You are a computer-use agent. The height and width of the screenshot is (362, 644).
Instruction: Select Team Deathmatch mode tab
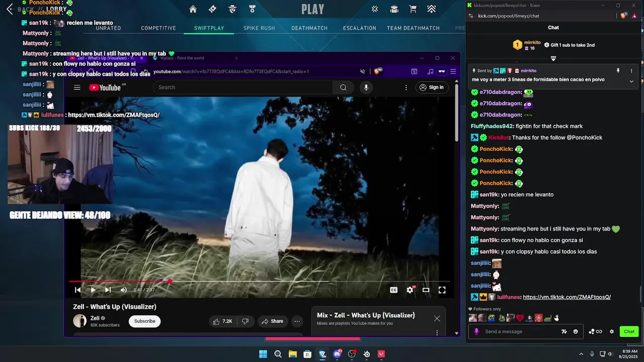pyautogui.click(x=413, y=28)
